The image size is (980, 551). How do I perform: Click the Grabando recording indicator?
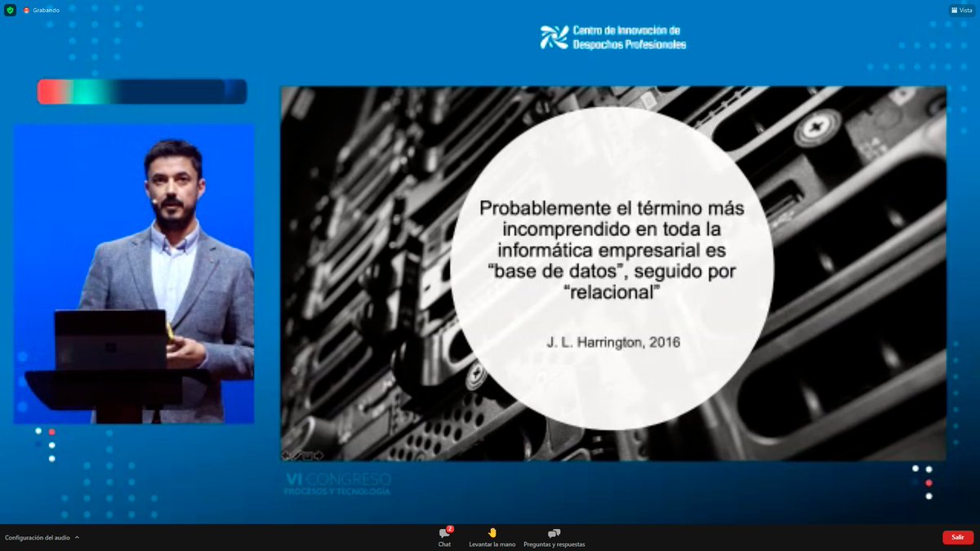point(42,10)
